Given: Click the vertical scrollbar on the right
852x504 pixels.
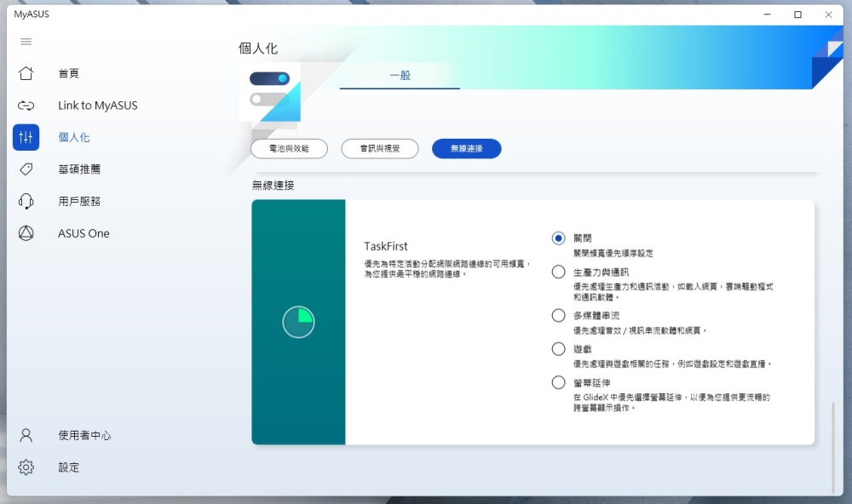Looking at the screenshot, I should point(833,447).
